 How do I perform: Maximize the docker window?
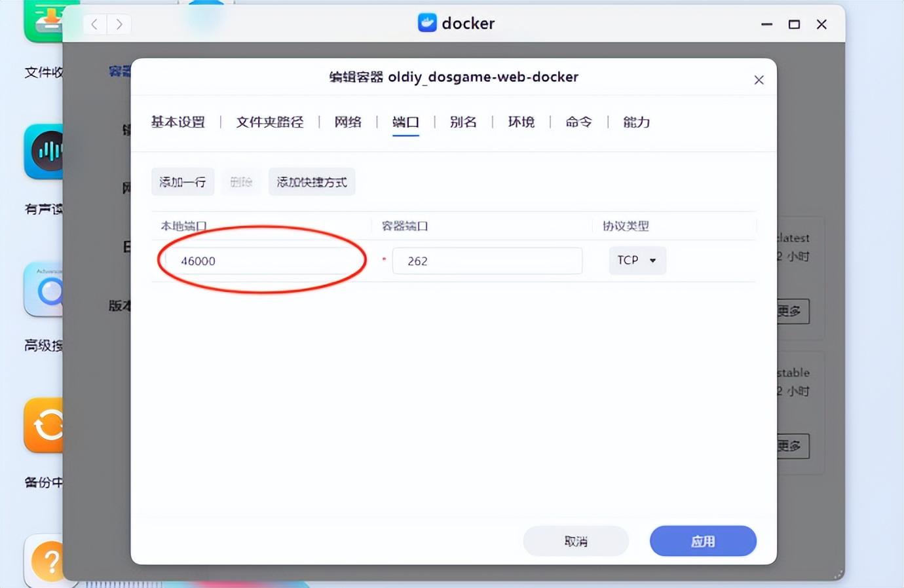794,24
